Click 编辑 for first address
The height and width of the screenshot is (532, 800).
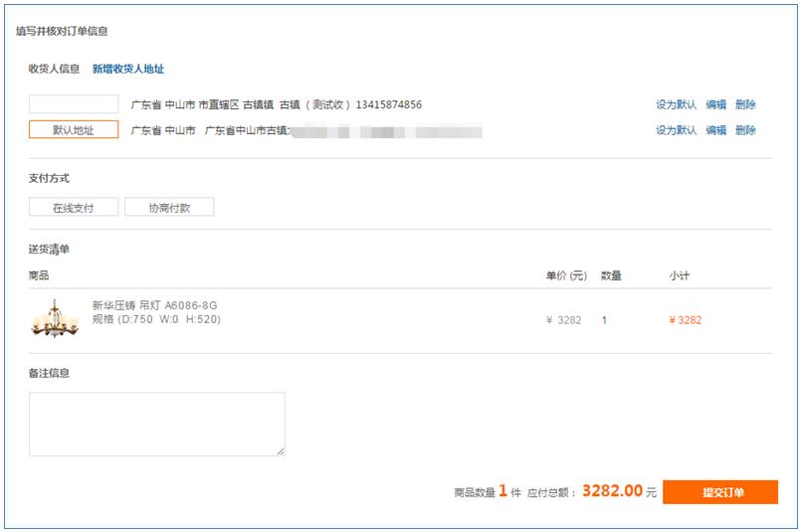[x=715, y=104]
